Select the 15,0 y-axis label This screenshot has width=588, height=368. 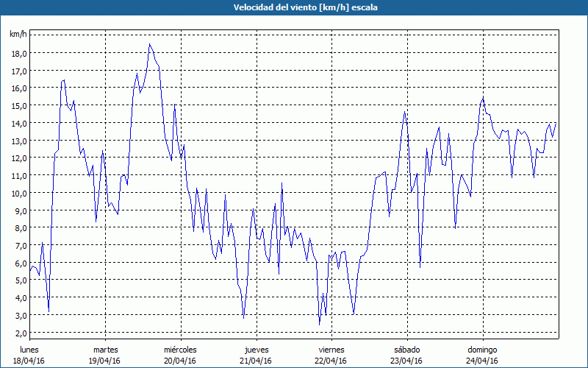click(18, 105)
